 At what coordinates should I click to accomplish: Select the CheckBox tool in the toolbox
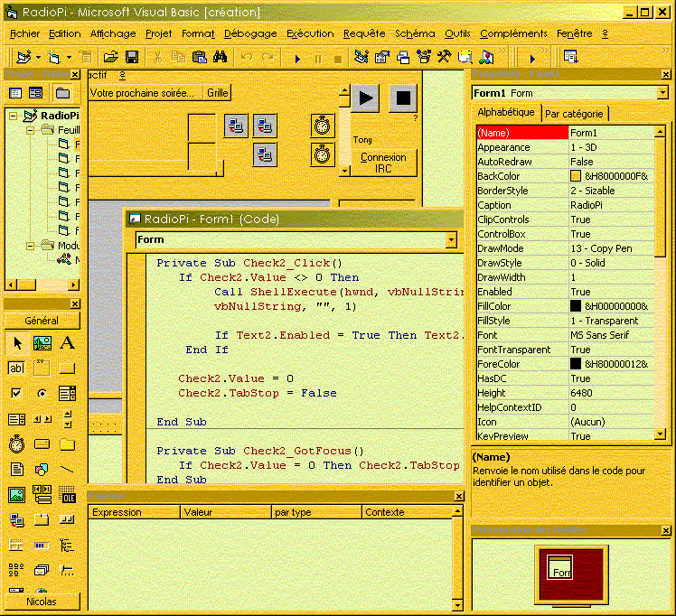(x=16, y=393)
